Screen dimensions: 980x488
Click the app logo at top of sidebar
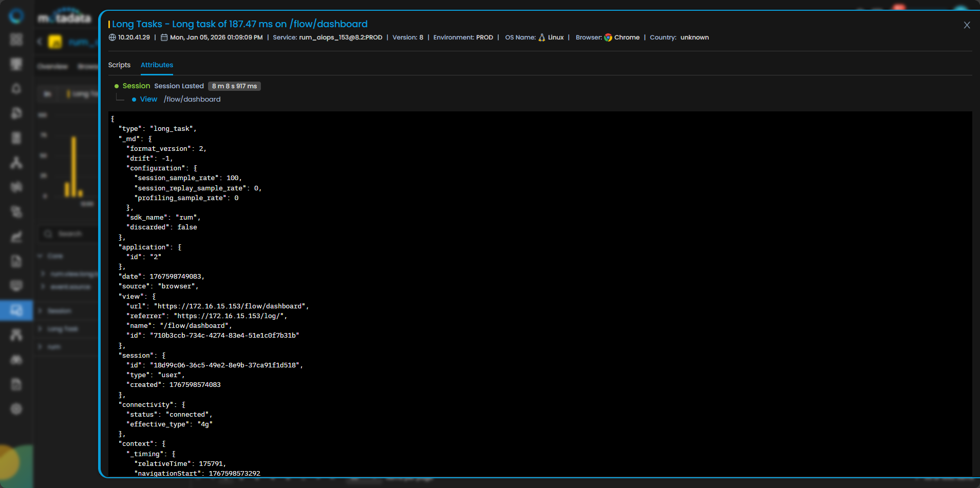[x=16, y=16]
